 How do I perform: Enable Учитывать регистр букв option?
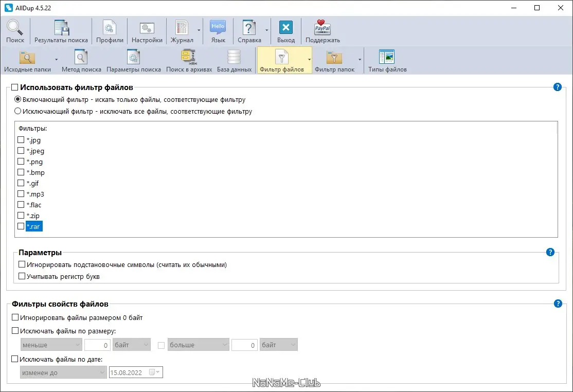[x=22, y=276]
